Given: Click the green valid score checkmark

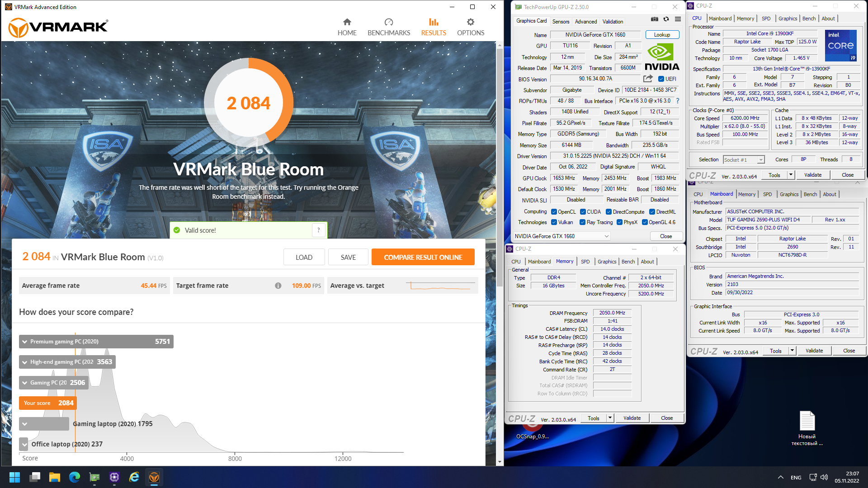Looking at the screenshot, I should pyautogui.click(x=177, y=230).
